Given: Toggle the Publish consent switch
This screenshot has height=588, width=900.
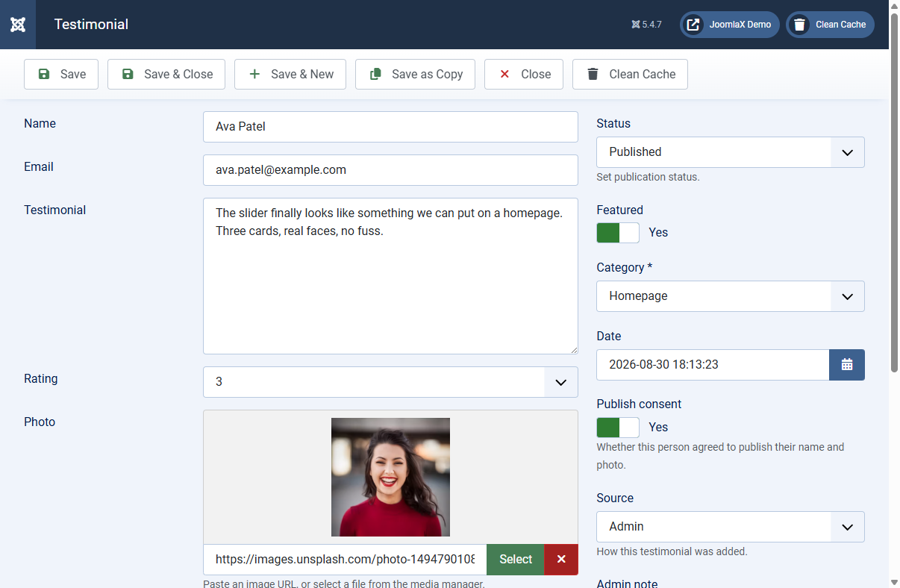Looking at the screenshot, I should (x=618, y=428).
